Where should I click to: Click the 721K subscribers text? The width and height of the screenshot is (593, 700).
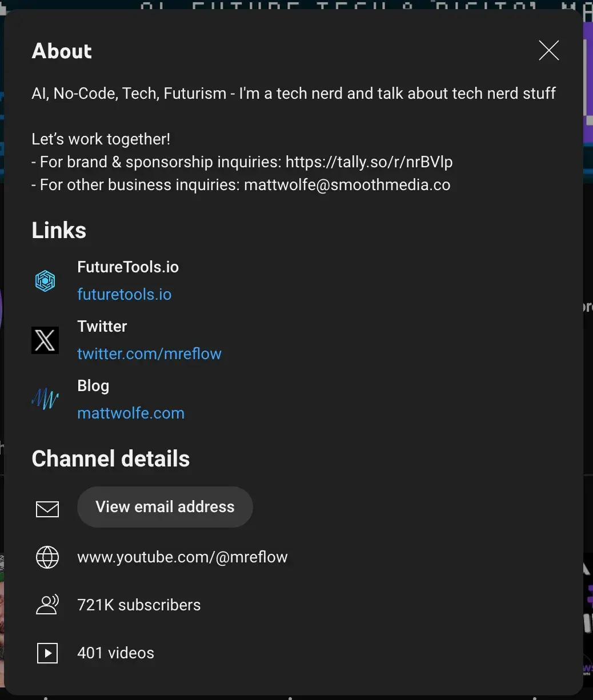click(139, 605)
